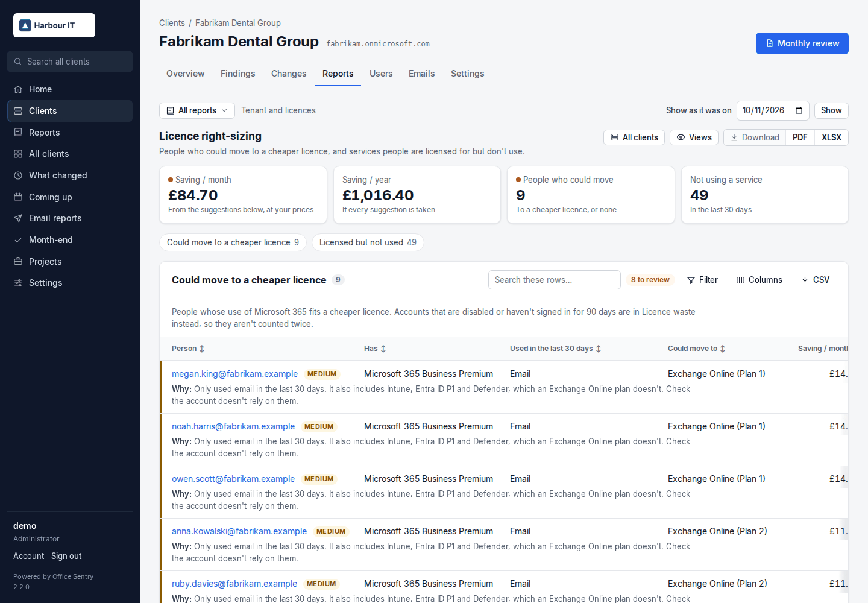The width and height of the screenshot is (868, 603).
Task: Open the Columns chooser
Action: (x=759, y=280)
